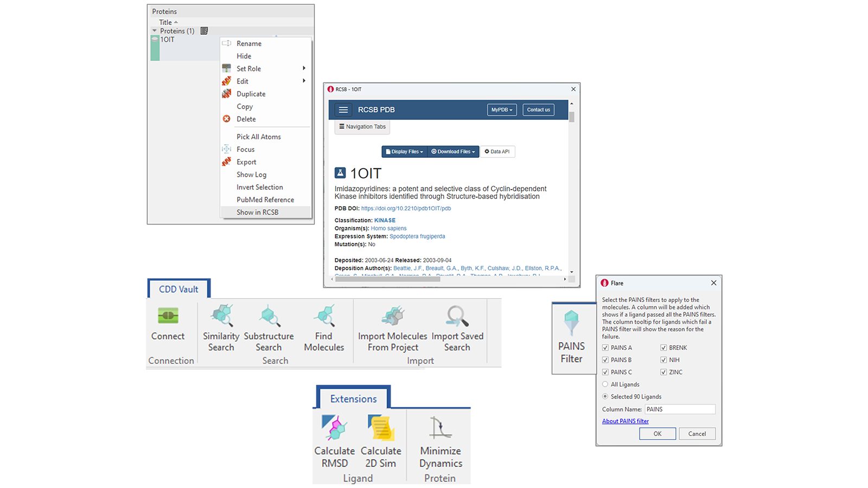Click the CDD Vault Connect icon
This screenshot has height=488, width=868.
[x=168, y=316]
